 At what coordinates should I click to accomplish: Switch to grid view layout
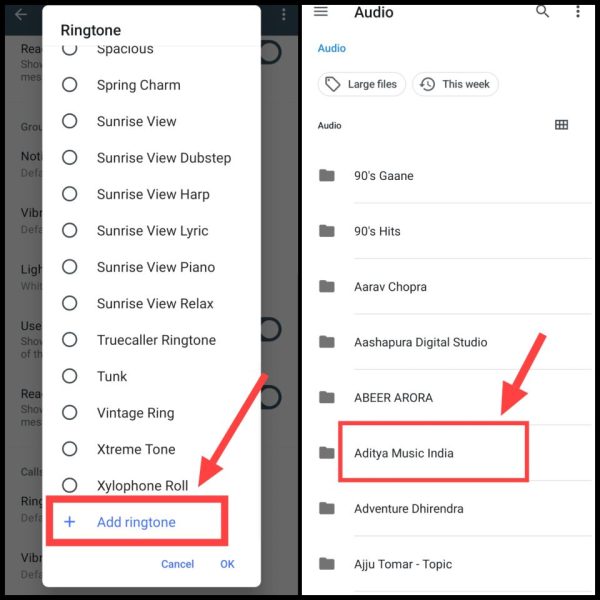561,125
